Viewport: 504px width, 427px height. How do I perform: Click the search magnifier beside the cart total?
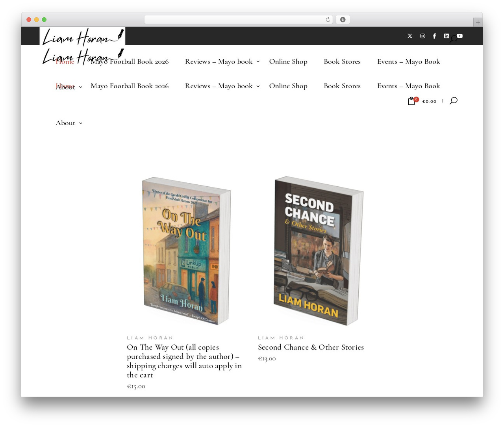click(453, 101)
